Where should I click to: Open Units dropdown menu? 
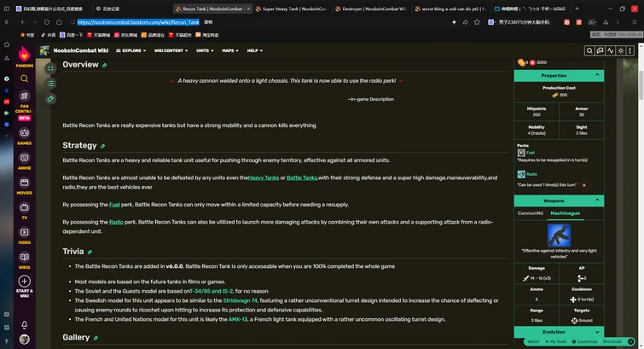(205, 50)
